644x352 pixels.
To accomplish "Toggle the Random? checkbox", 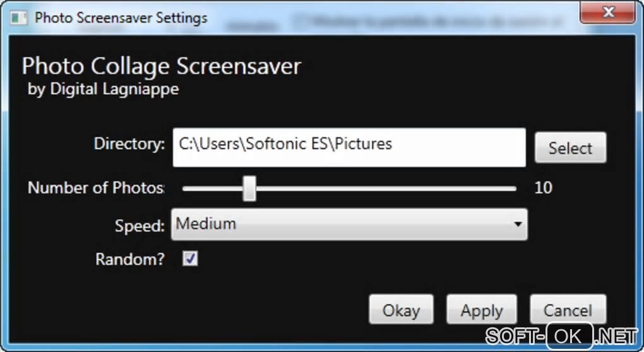I will click(x=190, y=258).
